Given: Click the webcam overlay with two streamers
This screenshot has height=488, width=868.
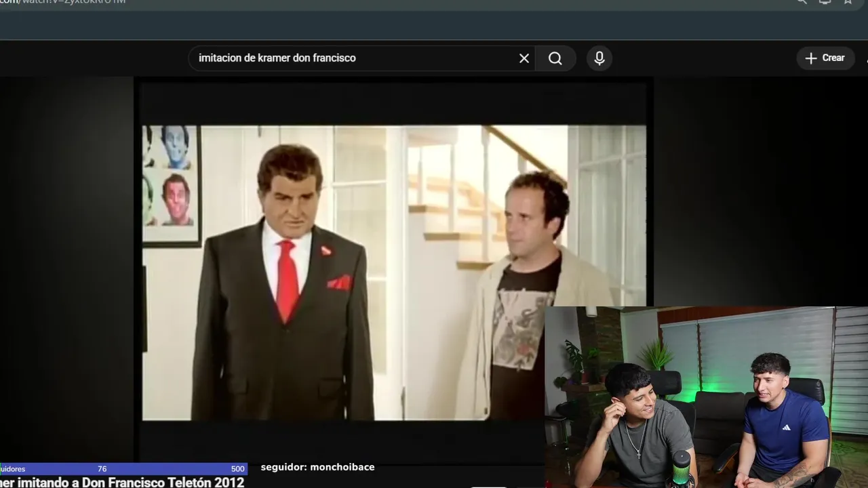Looking at the screenshot, I should pyautogui.click(x=706, y=397).
